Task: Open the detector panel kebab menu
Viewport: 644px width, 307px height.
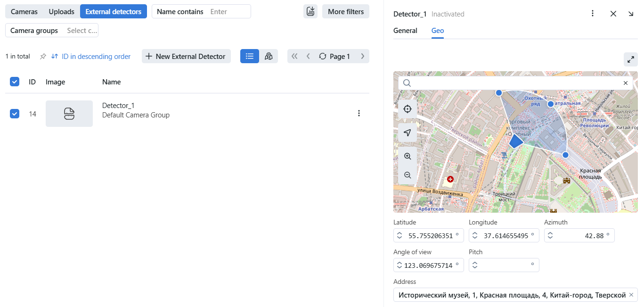Action: pyautogui.click(x=593, y=14)
